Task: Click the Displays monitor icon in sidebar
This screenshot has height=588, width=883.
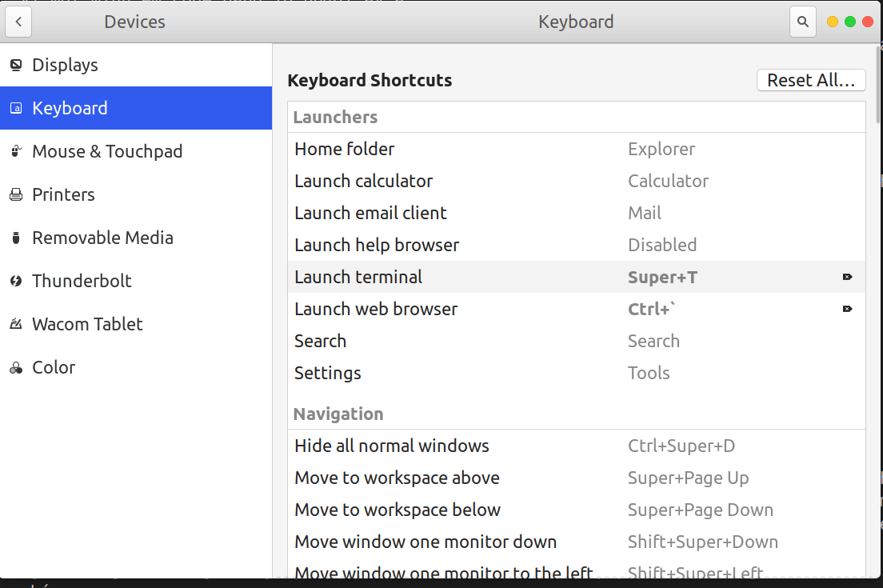Action: click(x=16, y=66)
